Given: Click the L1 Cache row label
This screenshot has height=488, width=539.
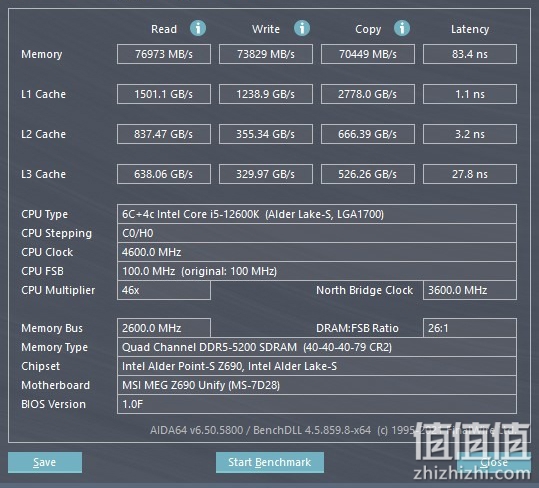Looking at the screenshot, I should click(43, 94).
